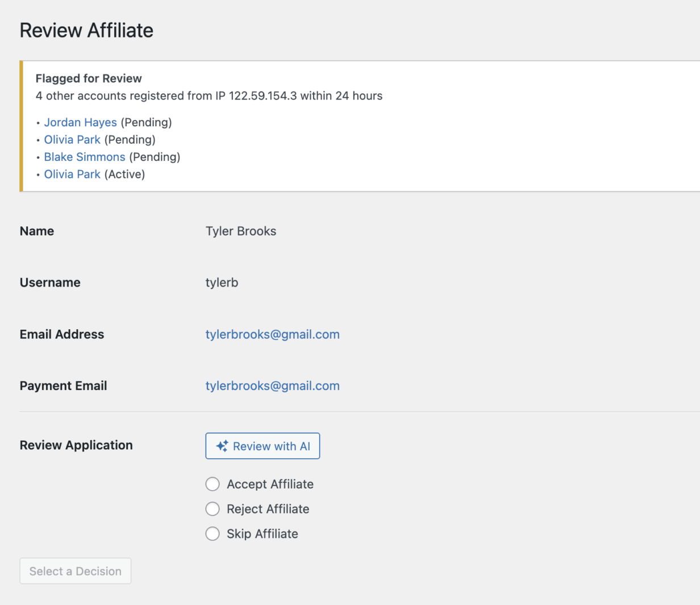
Task: View Blake Simmons pending account
Action: [85, 157]
